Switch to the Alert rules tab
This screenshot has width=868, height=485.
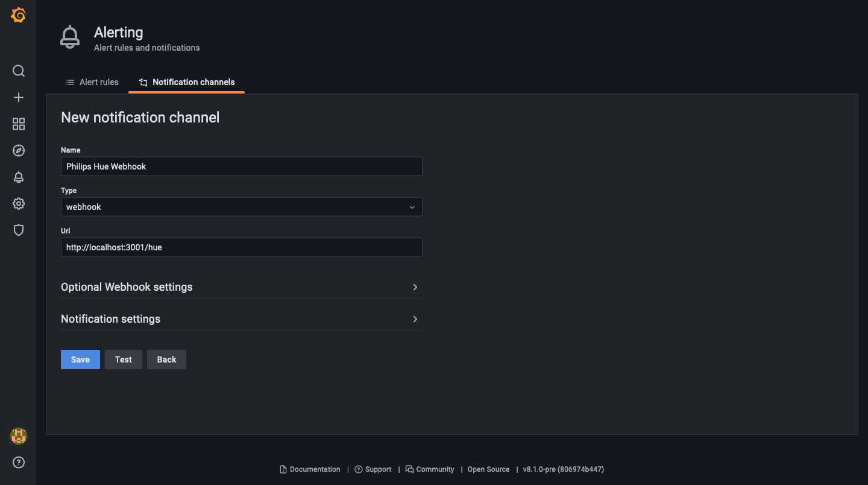coord(92,82)
